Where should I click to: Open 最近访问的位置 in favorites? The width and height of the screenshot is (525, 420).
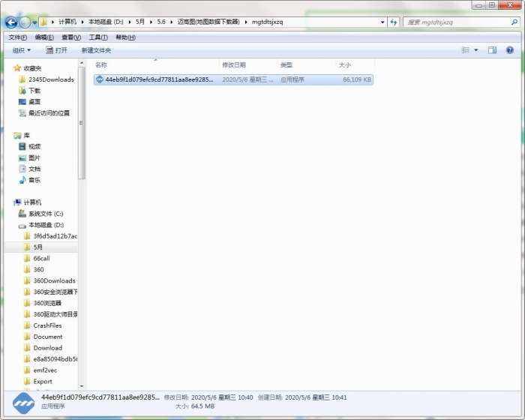click(49, 113)
